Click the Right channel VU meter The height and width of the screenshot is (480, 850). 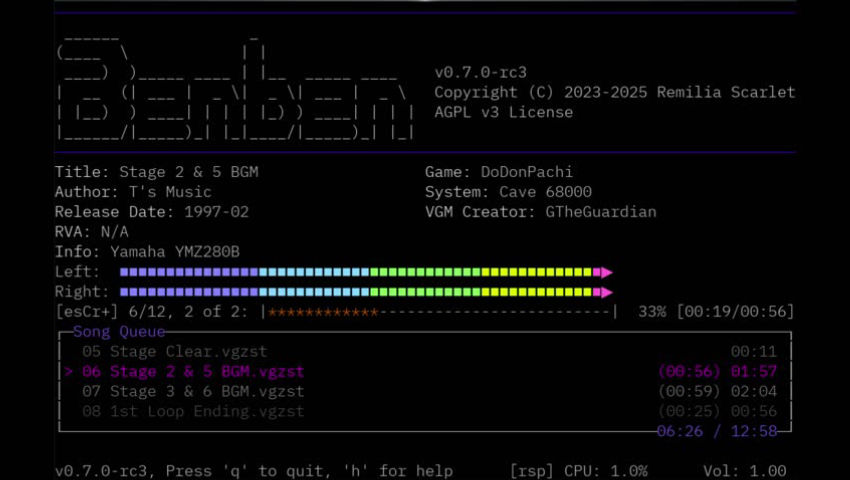coord(366,292)
